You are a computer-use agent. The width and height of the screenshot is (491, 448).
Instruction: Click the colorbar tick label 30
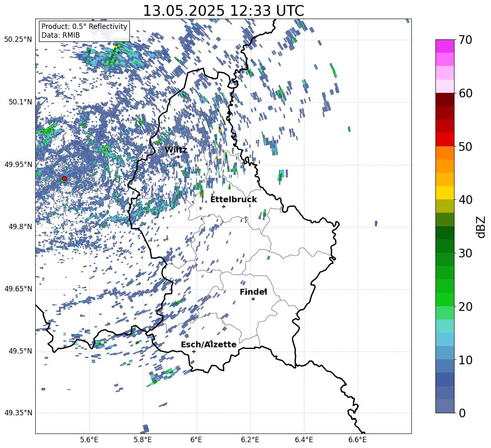(x=465, y=253)
